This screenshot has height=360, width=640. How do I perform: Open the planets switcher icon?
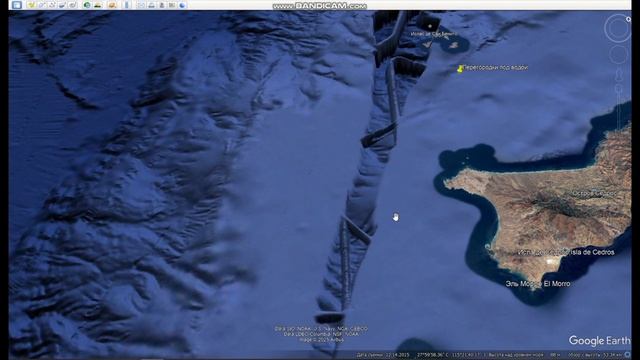tap(112, 5)
